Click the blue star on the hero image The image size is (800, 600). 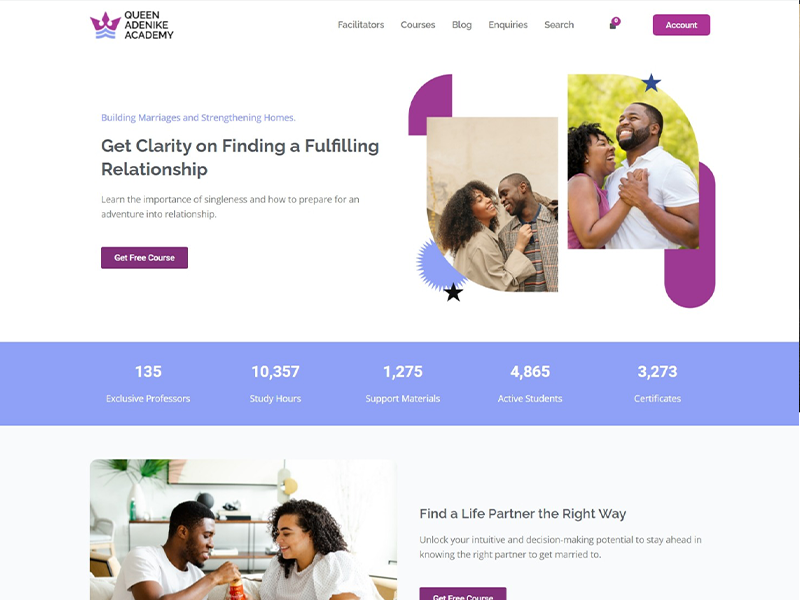[651, 83]
